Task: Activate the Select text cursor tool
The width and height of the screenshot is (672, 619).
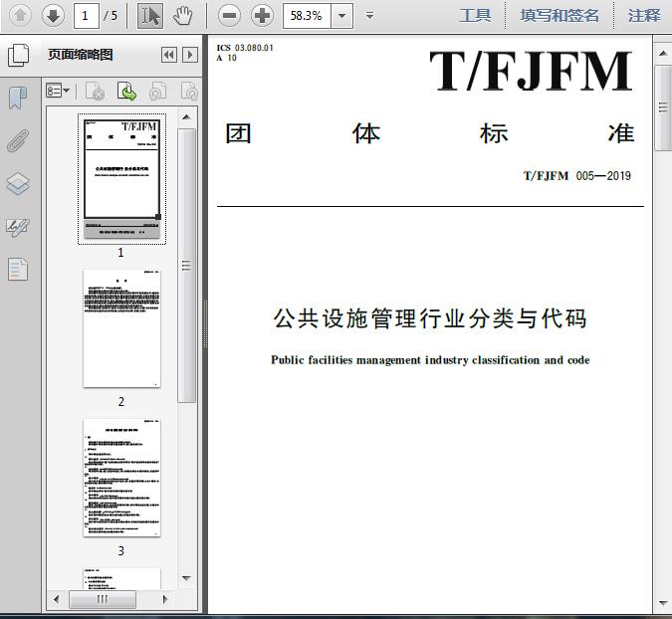Action: (x=149, y=15)
